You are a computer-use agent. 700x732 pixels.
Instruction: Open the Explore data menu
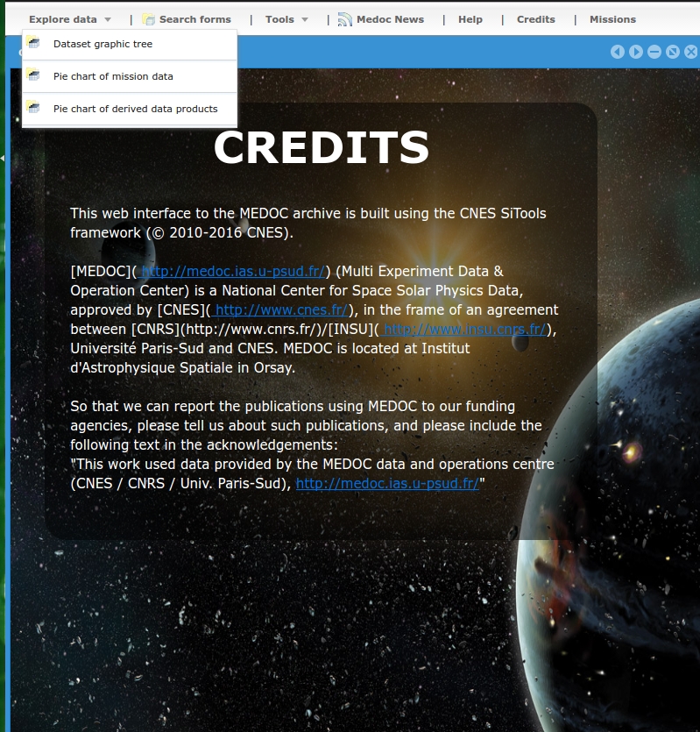(70, 19)
